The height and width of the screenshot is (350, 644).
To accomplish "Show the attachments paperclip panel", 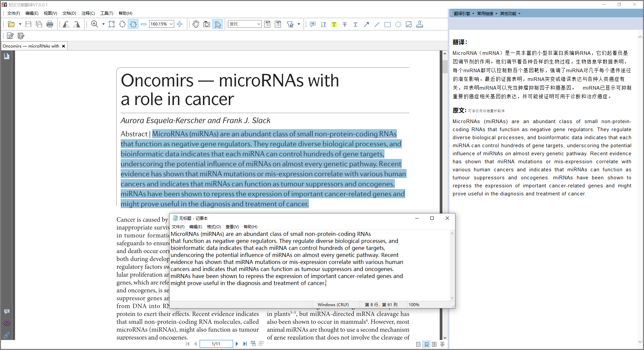I will tap(7, 335).
